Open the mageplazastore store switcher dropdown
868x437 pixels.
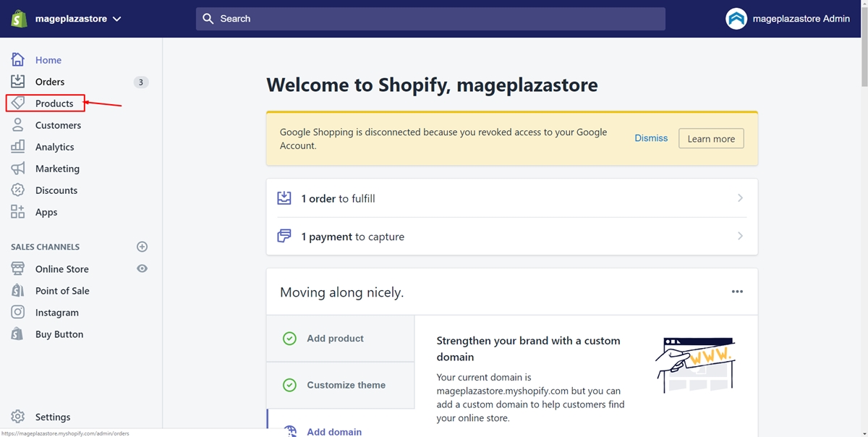pyautogui.click(x=78, y=19)
